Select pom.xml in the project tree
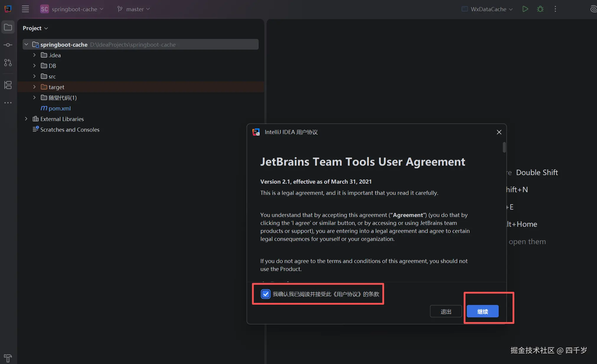Viewport: 597px width, 364px height. click(59, 108)
